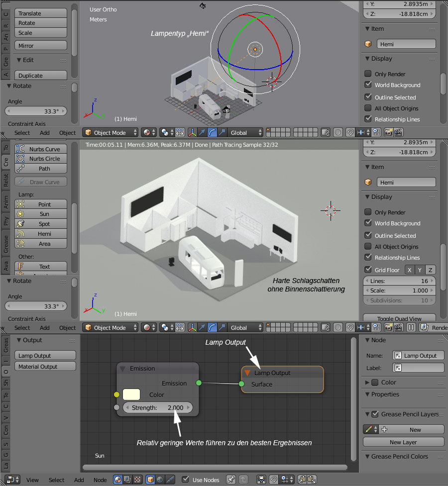Image resolution: width=448 pixels, height=486 pixels.
Task: Open the Global orientation dropdown in lower viewport header
Action: (x=245, y=328)
